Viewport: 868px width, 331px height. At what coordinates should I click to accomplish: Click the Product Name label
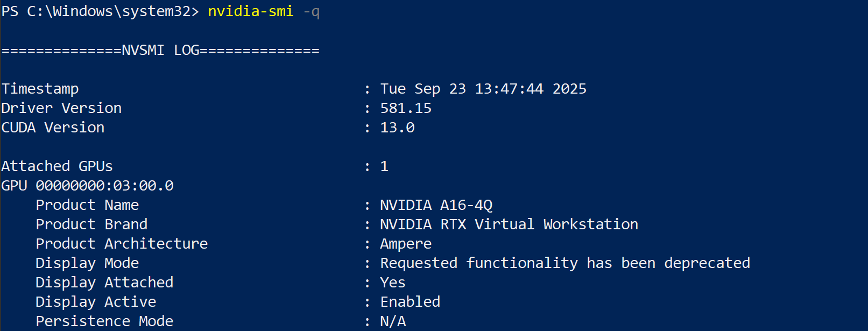click(87, 205)
